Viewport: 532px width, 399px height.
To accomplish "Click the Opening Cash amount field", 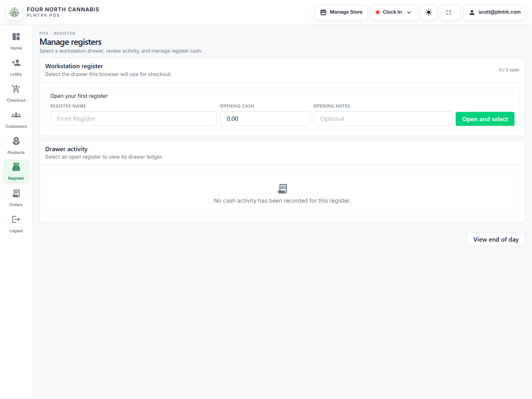I will 265,118.
